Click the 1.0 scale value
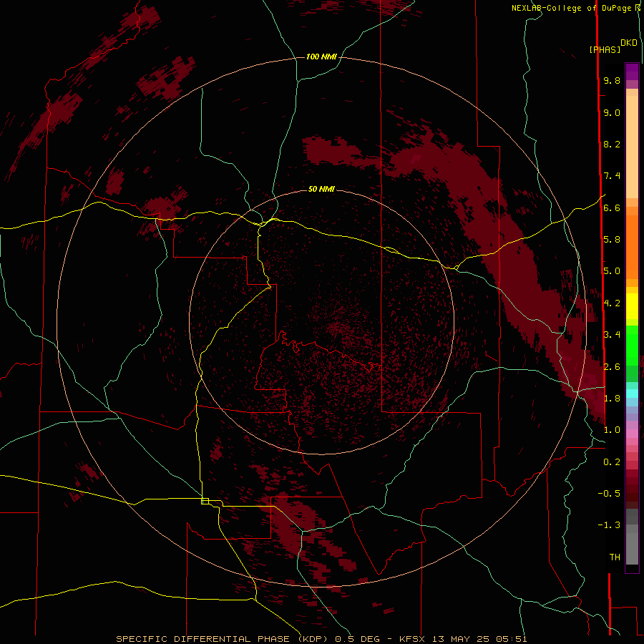Viewport: 644px width, 644px height. (612, 430)
